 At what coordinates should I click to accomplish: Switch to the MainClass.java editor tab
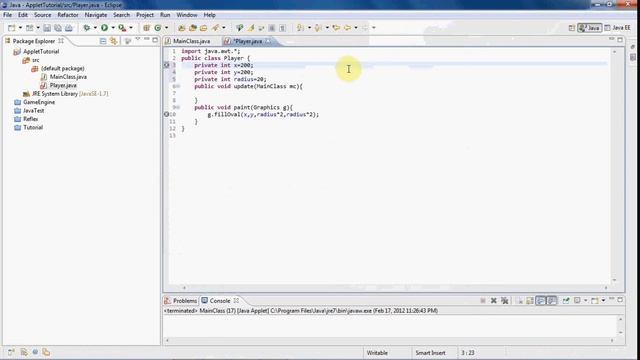point(191,41)
